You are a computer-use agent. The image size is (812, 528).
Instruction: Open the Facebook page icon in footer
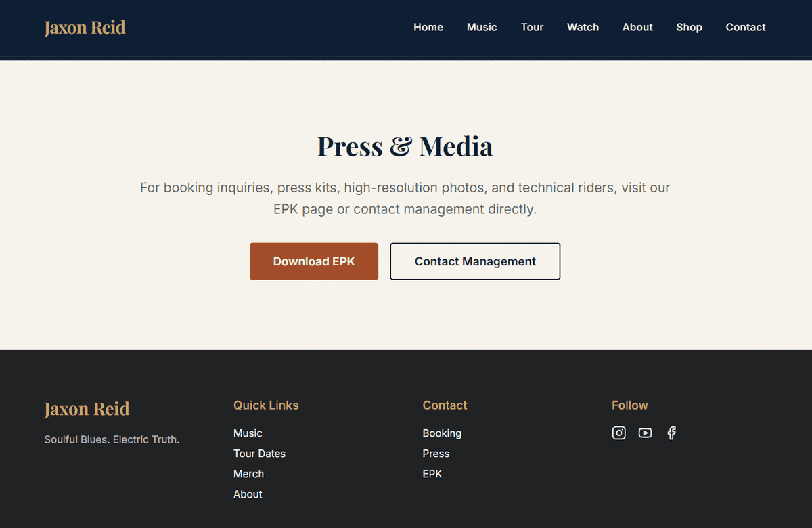pos(671,433)
